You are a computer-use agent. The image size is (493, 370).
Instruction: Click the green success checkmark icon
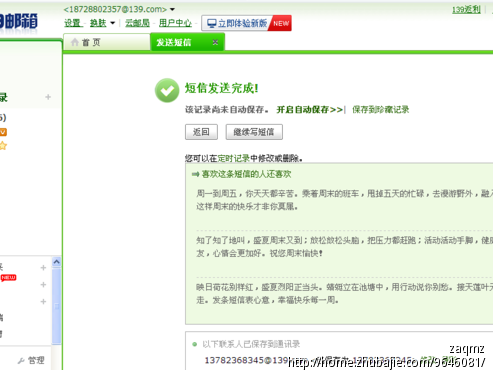pos(167,90)
